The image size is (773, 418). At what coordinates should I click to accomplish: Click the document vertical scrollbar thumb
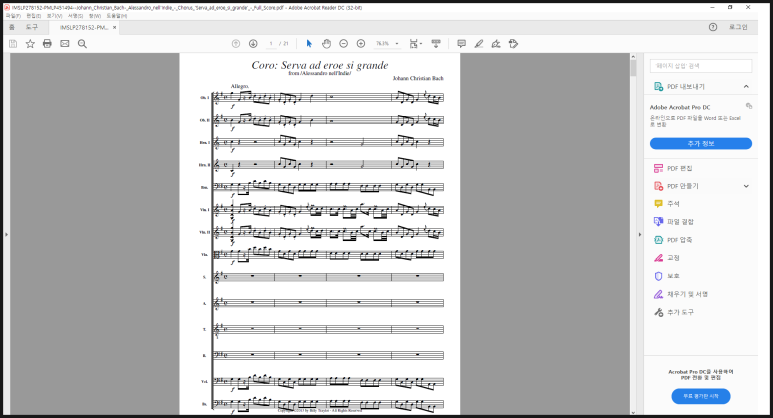coord(633,68)
